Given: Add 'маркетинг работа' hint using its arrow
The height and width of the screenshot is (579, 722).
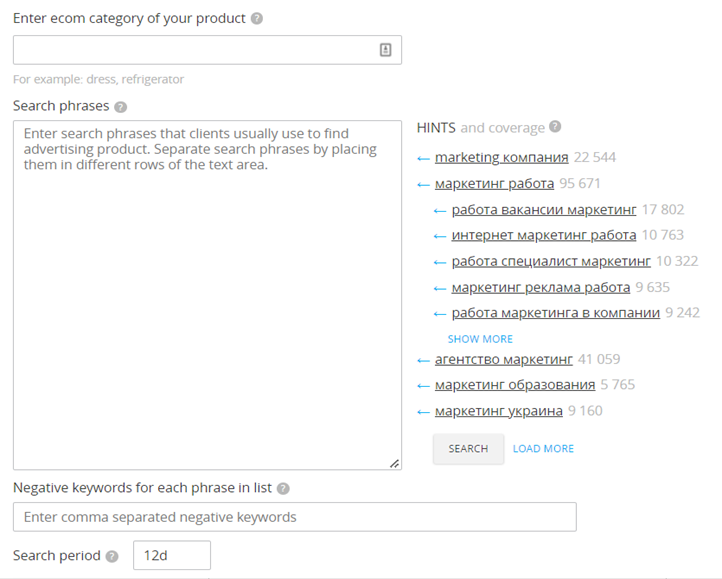Looking at the screenshot, I should tap(423, 184).
